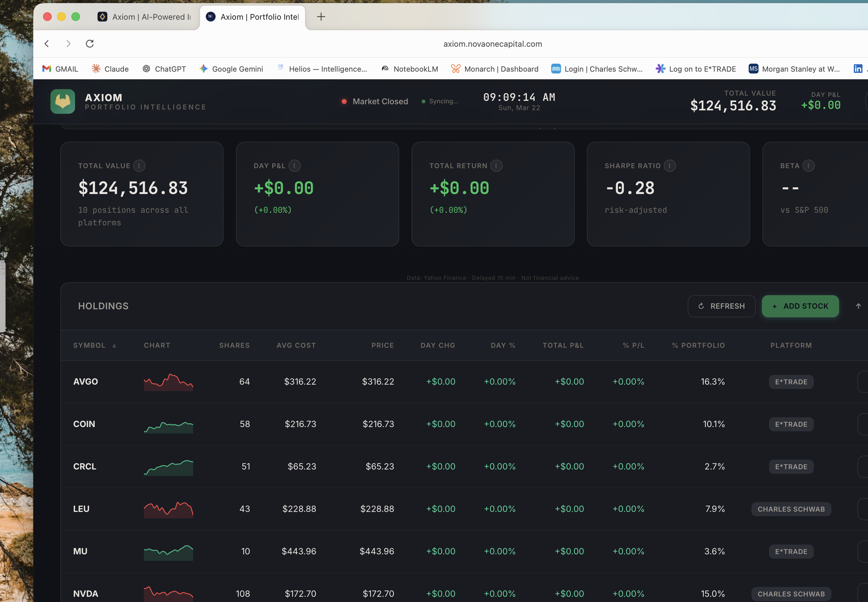Select the NVDA symbol
Image resolution: width=868 pixels, height=602 pixels.
[86, 594]
